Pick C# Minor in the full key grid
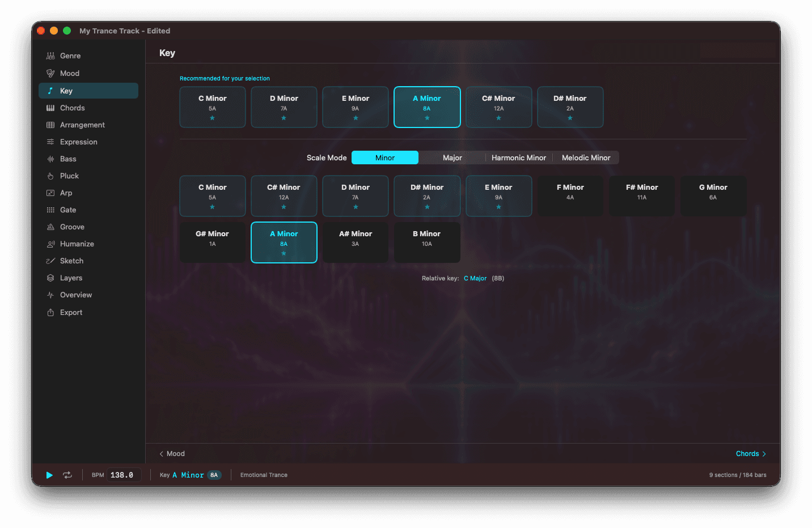The width and height of the screenshot is (812, 528). point(284,196)
